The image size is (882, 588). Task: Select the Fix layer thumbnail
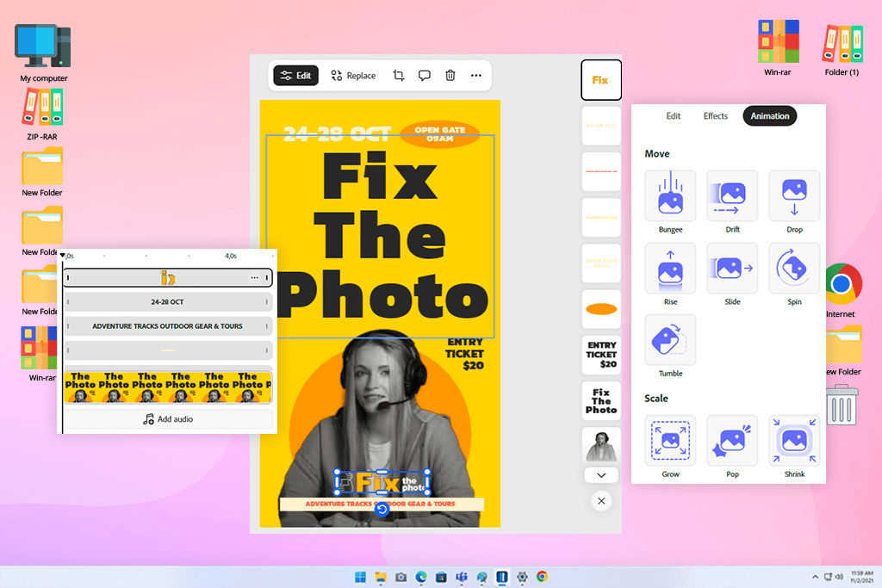[601, 80]
